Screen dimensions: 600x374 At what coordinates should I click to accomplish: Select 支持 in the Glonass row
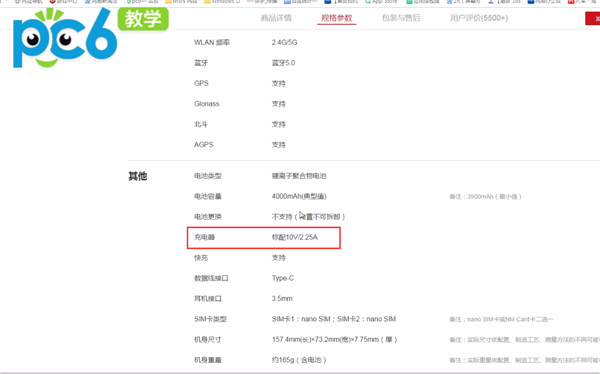click(x=279, y=104)
